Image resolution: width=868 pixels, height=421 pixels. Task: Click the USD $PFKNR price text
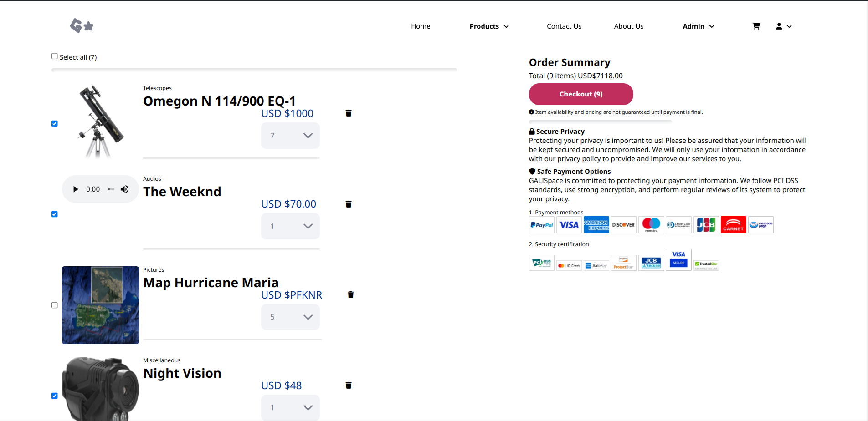pyautogui.click(x=292, y=295)
